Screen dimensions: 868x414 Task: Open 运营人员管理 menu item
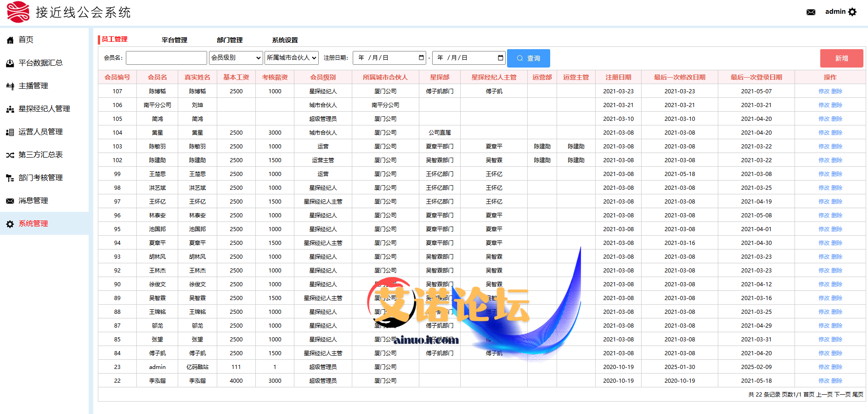coord(40,131)
